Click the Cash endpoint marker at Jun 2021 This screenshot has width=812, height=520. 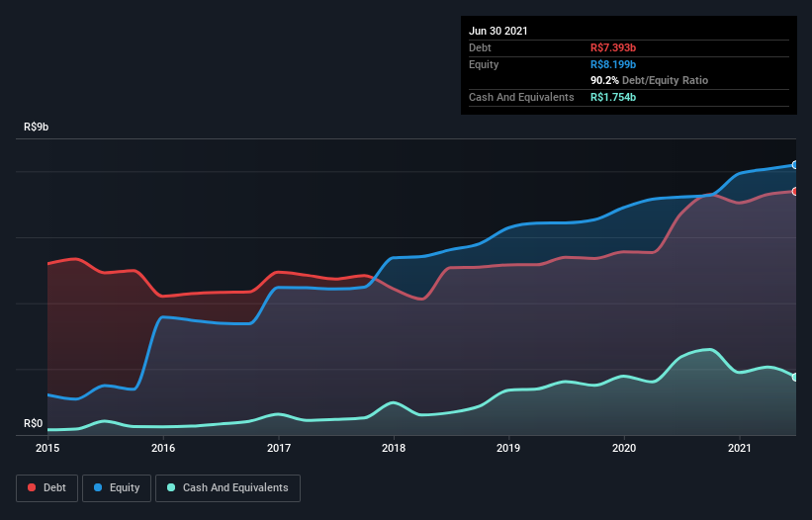coord(795,378)
